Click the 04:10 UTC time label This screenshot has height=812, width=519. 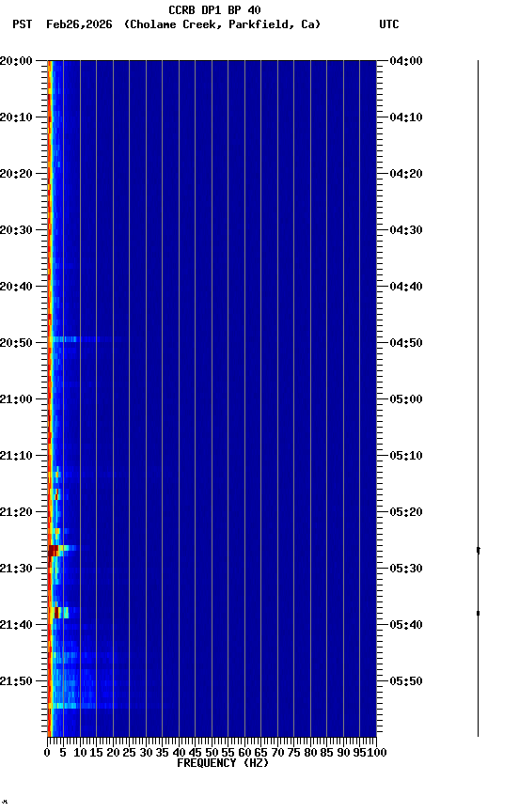tap(406, 117)
